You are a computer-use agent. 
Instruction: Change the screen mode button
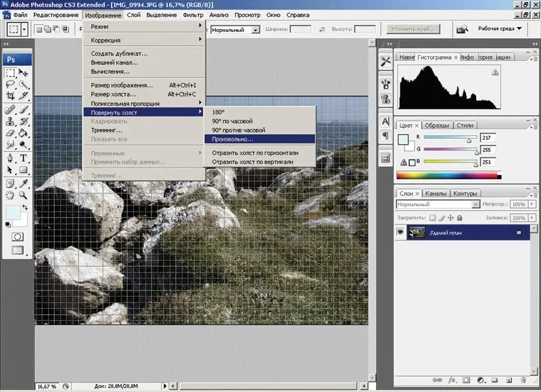pos(18,250)
